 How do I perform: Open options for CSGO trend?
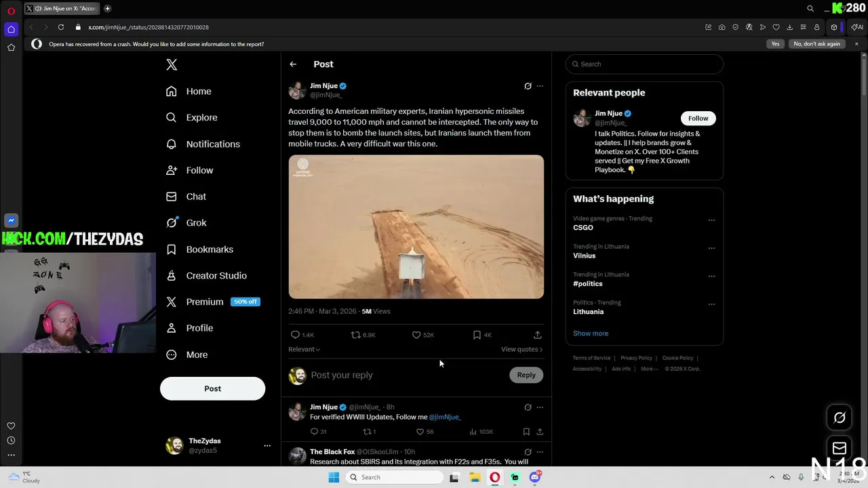pyautogui.click(x=711, y=220)
